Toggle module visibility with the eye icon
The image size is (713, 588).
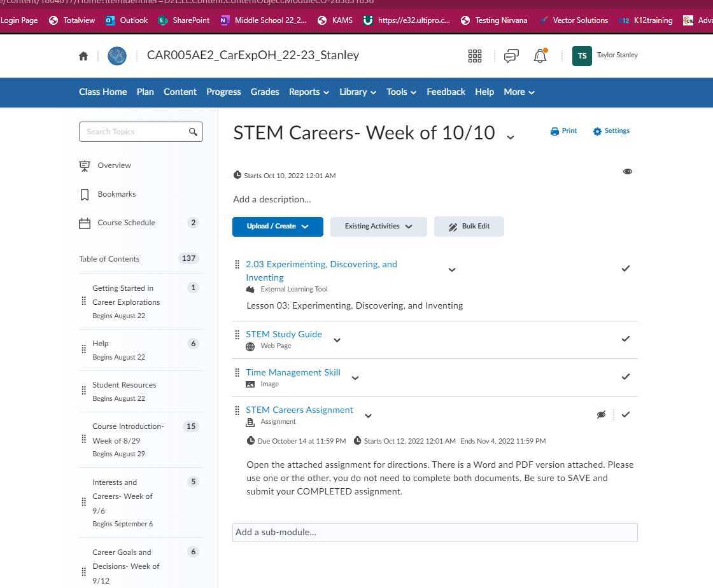pos(628,171)
